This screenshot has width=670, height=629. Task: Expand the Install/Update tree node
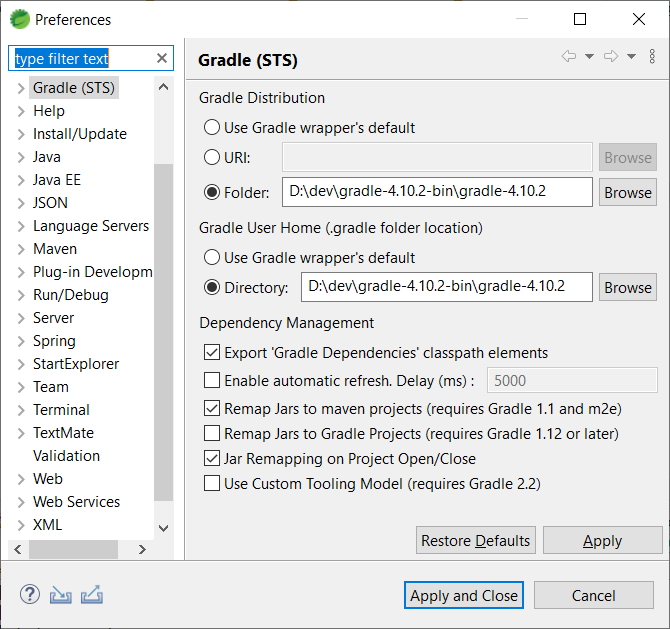click(x=21, y=134)
